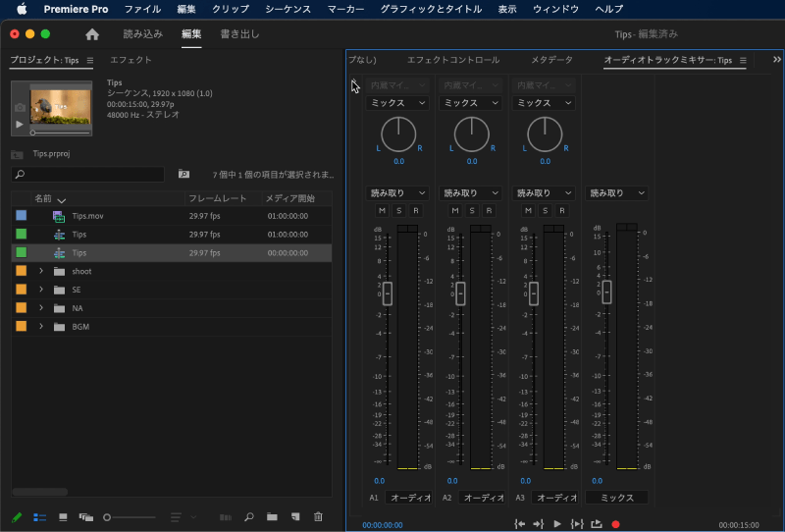Enable record on track A1
This screenshot has height=532, width=785.
click(x=415, y=210)
